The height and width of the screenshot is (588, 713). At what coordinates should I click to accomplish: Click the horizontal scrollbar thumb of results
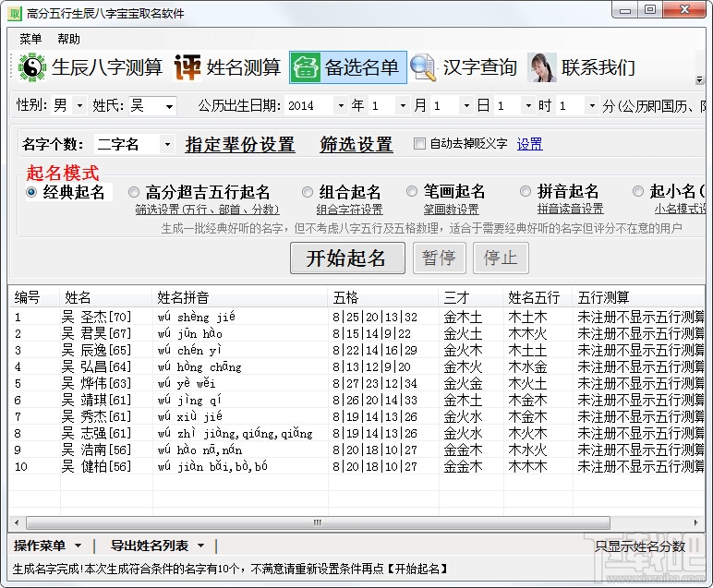click(318, 522)
